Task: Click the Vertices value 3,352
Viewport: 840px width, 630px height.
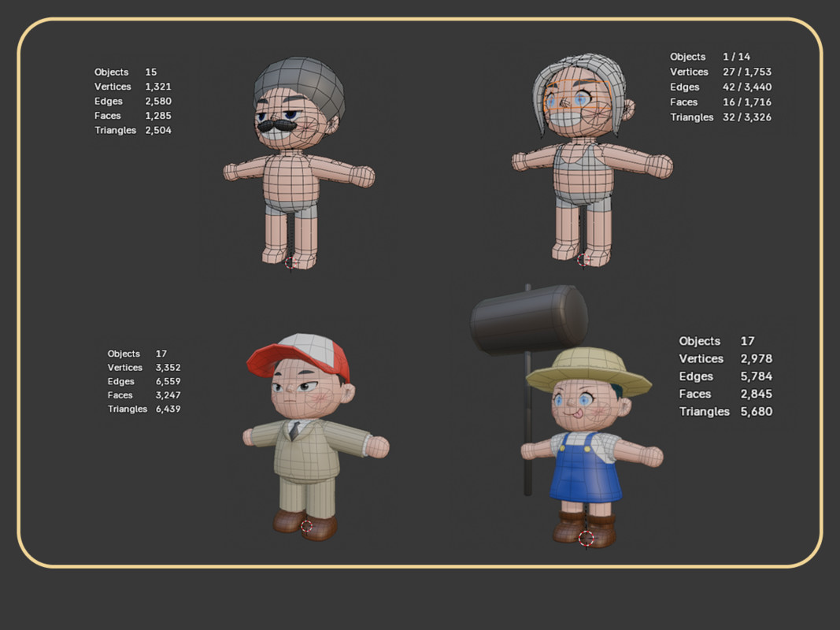Action: coord(168,368)
